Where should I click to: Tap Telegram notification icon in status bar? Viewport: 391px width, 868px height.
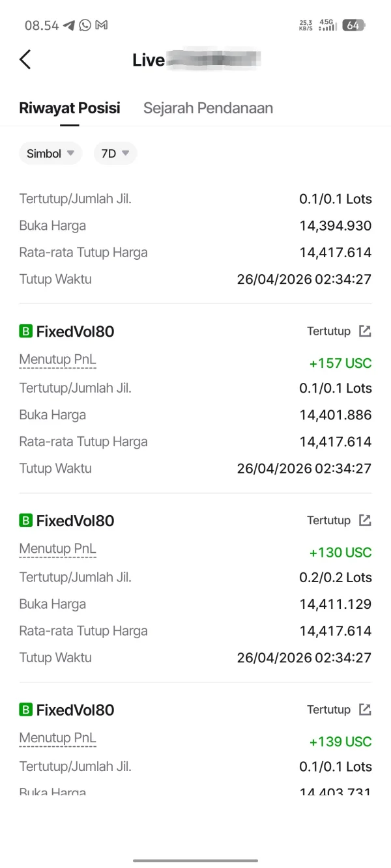click(69, 25)
